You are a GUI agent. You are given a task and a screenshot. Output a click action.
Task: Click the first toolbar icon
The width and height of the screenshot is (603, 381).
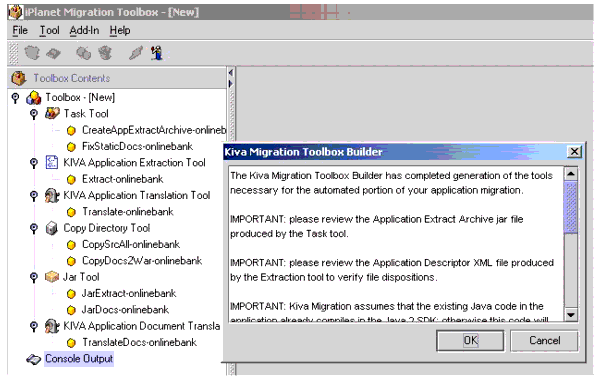pos(32,53)
